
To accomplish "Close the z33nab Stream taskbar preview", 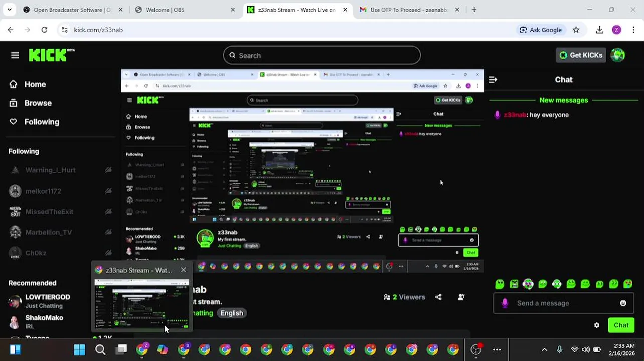I will click(x=183, y=270).
